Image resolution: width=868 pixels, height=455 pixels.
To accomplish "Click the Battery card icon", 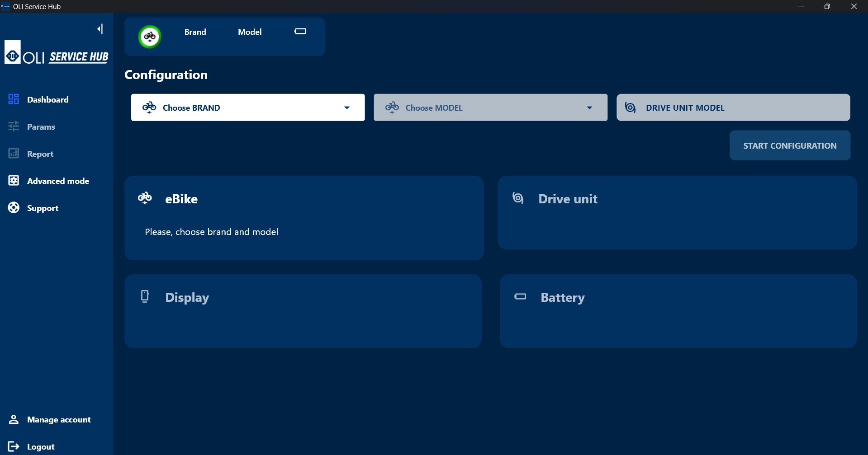I will coord(520,297).
